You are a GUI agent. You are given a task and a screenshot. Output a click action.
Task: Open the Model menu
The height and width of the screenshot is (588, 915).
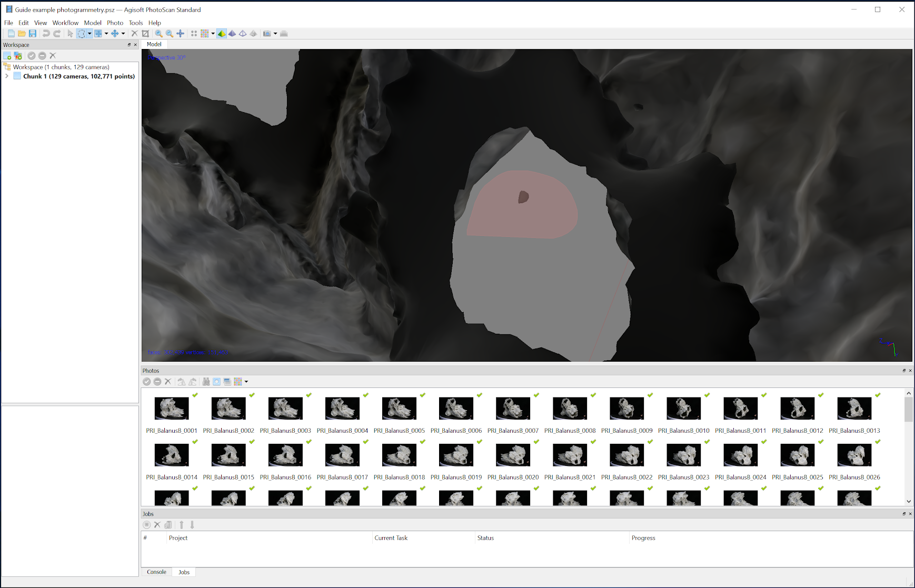(x=93, y=23)
